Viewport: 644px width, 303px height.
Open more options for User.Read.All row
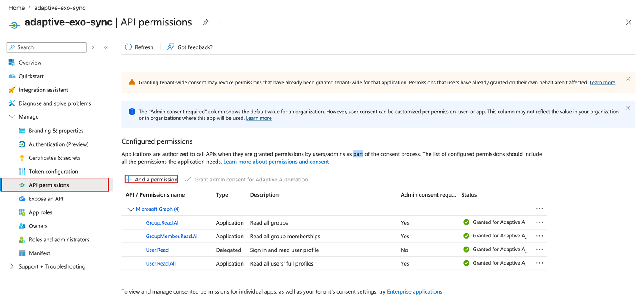(x=540, y=263)
